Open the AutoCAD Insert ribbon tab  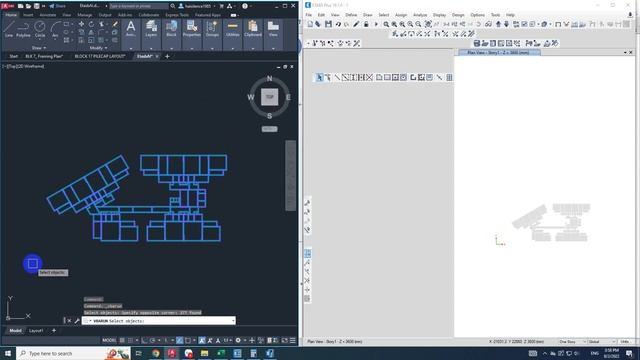[x=28, y=15]
